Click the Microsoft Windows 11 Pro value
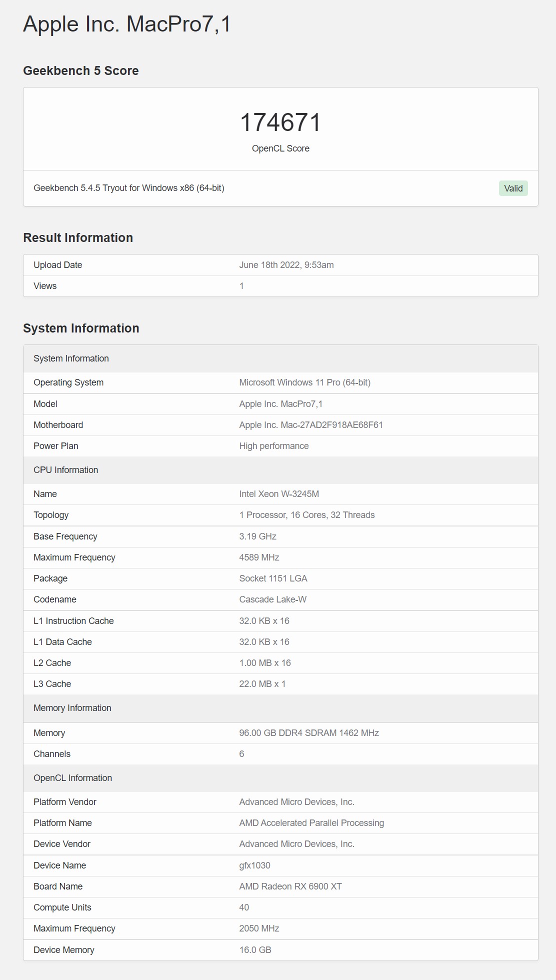 (x=305, y=382)
